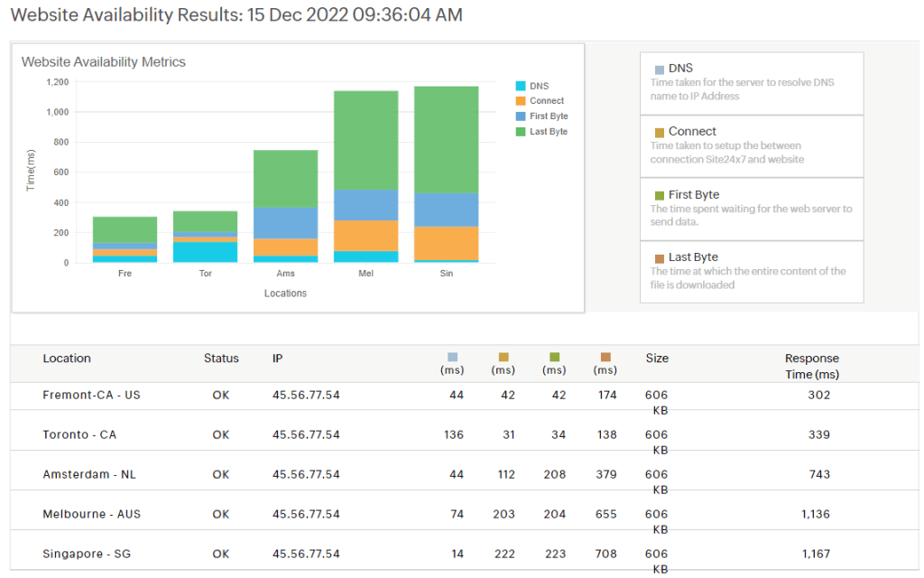Toggle the First Byte series in chart legend

[x=549, y=117]
